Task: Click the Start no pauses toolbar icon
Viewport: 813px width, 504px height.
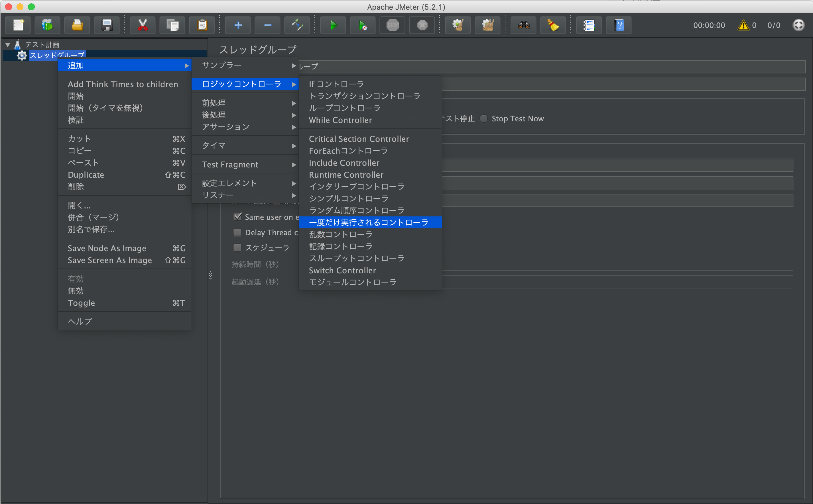Action: (363, 25)
